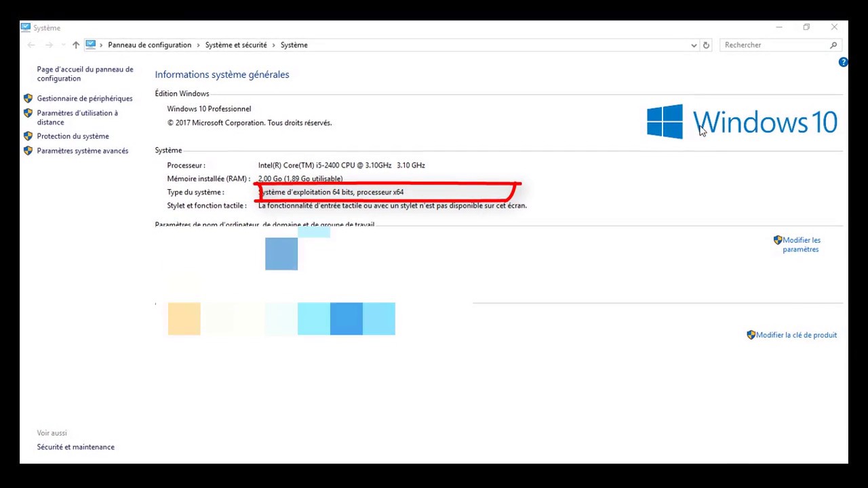Click the shield icon beside Protection du système

(x=28, y=136)
